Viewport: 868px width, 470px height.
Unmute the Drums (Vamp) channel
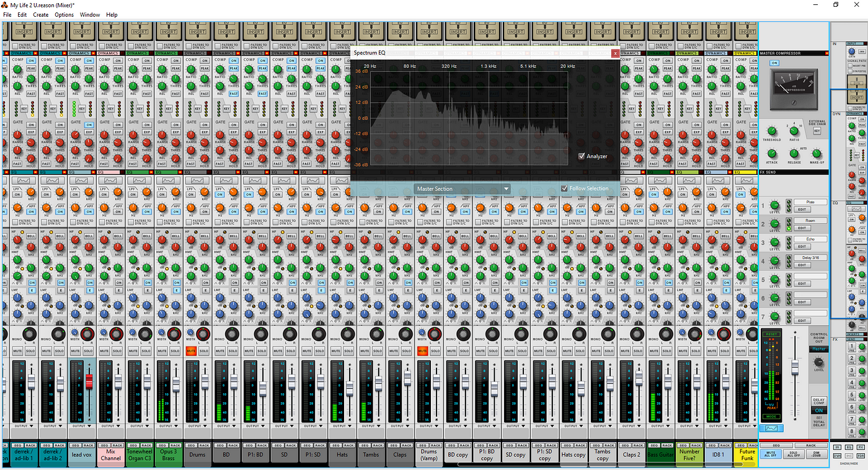422,351
